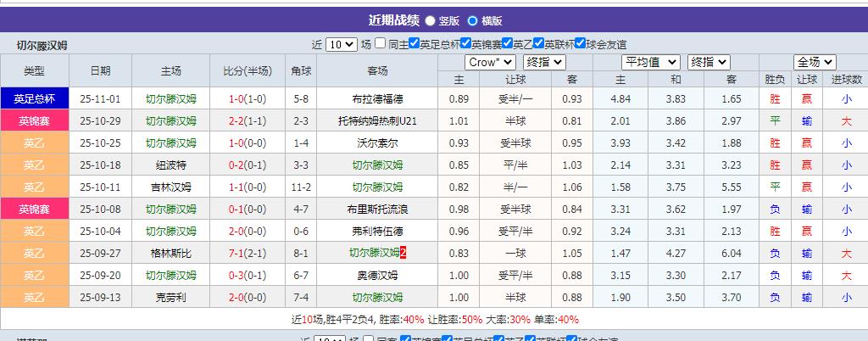Uncheck the 英足总杯 checkbox

[x=415, y=44]
